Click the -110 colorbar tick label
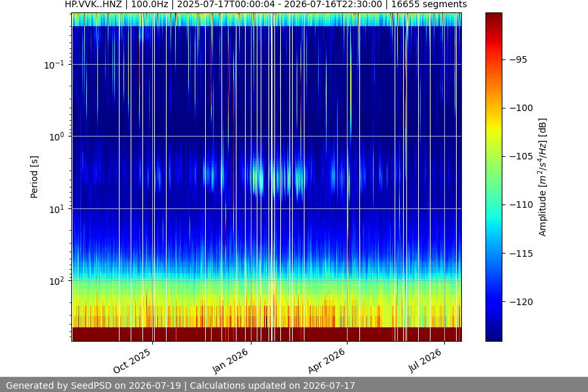 (x=521, y=204)
